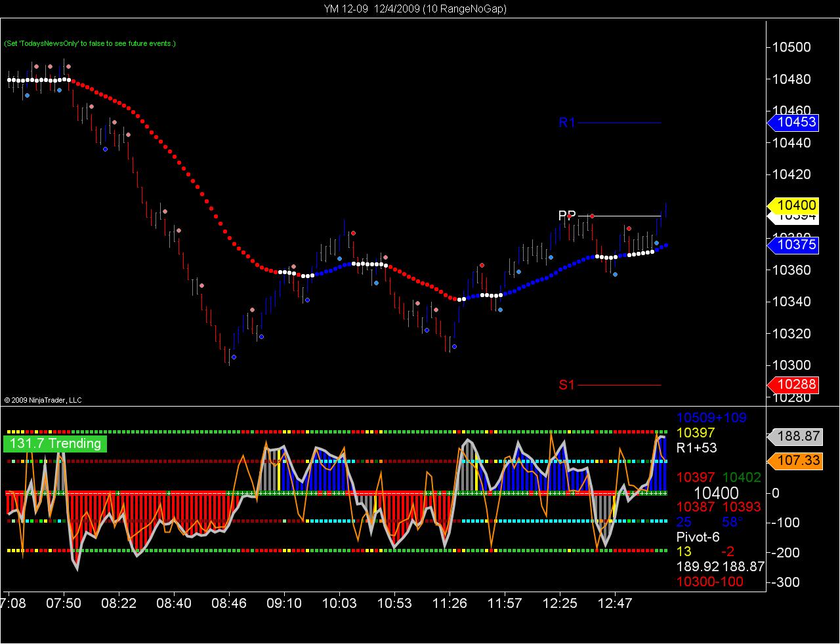Select the R1 resistance line label
840x644 pixels.
(x=567, y=122)
